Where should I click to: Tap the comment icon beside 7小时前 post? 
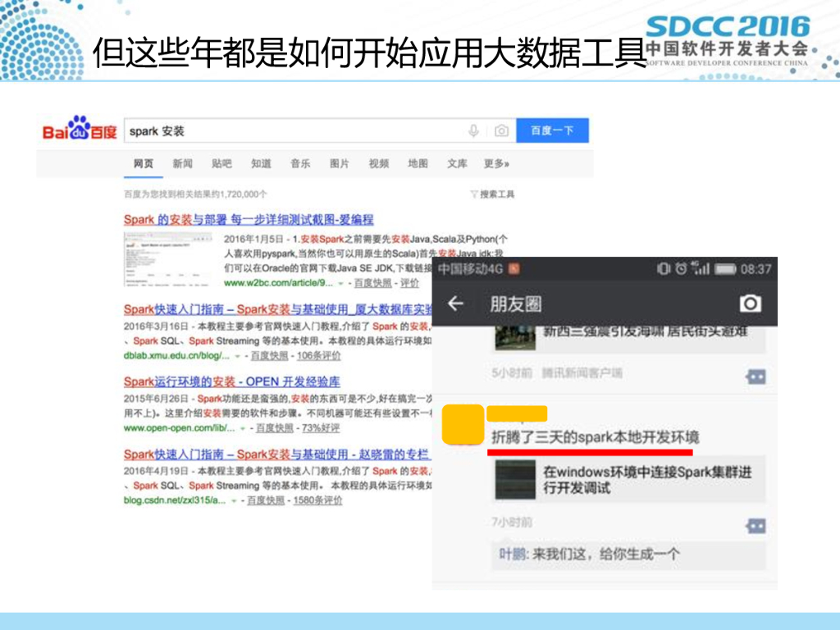[756, 526]
